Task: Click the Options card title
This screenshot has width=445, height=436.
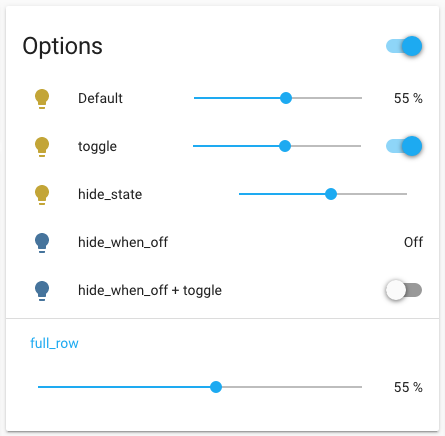Action: (62, 46)
